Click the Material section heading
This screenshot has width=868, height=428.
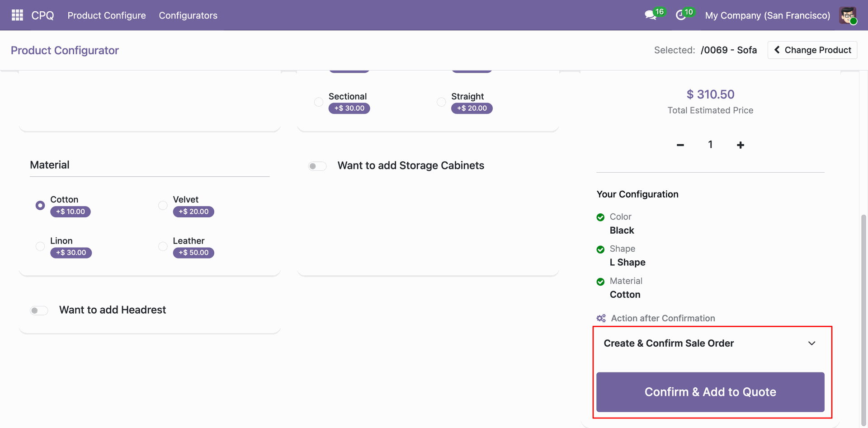coord(50,165)
